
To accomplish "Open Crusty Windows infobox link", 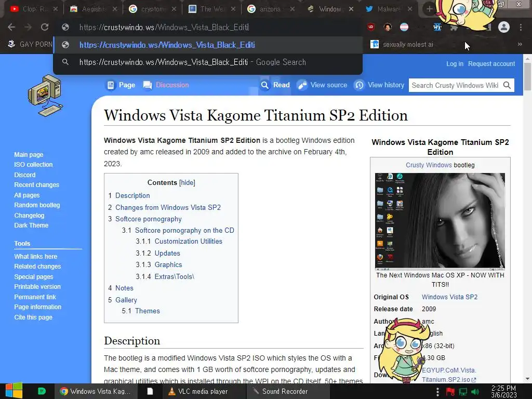I will pyautogui.click(x=429, y=165).
